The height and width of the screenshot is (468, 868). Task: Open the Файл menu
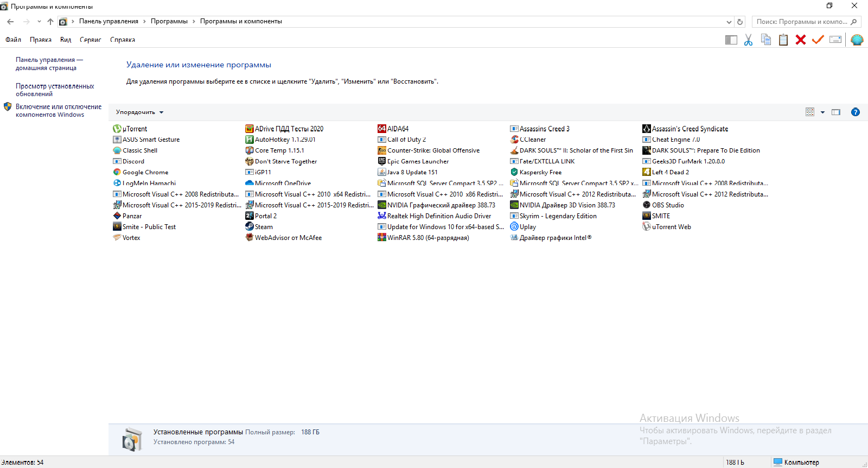pyautogui.click(x=14, y=40)
